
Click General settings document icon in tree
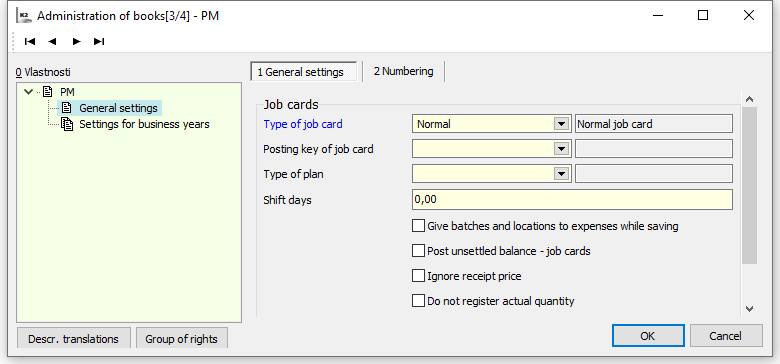point(66,108)
